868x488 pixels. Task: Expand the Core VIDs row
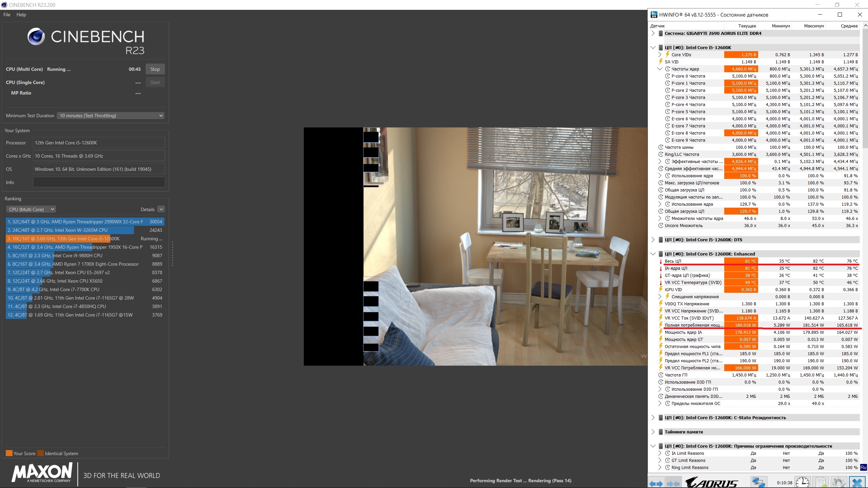(660, 55)
